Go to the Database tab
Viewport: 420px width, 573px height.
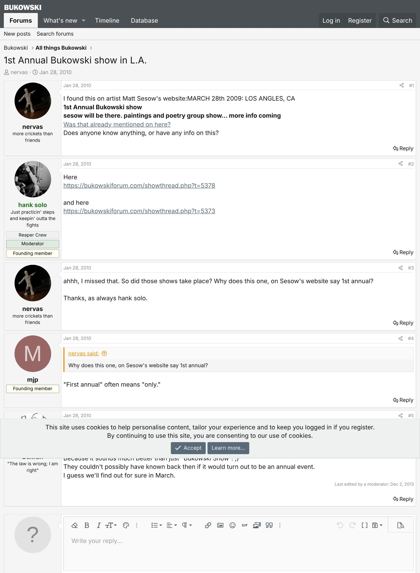(144, 20)
